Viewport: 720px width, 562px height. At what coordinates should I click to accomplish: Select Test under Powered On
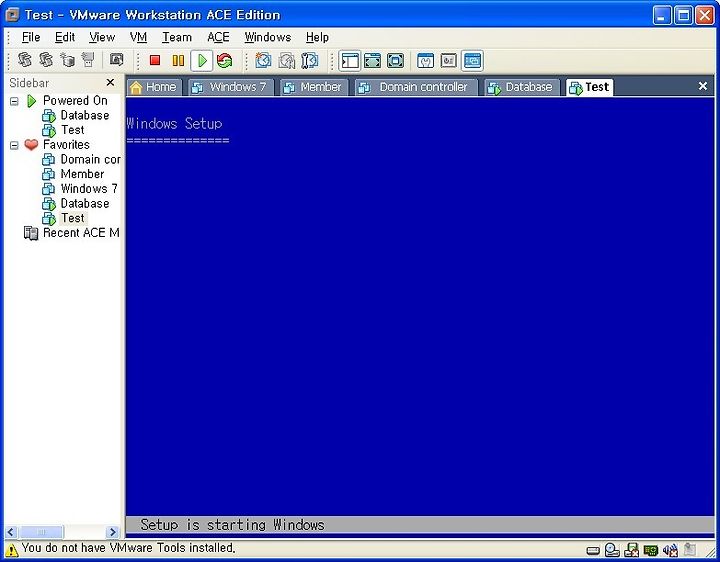[63, 130]
